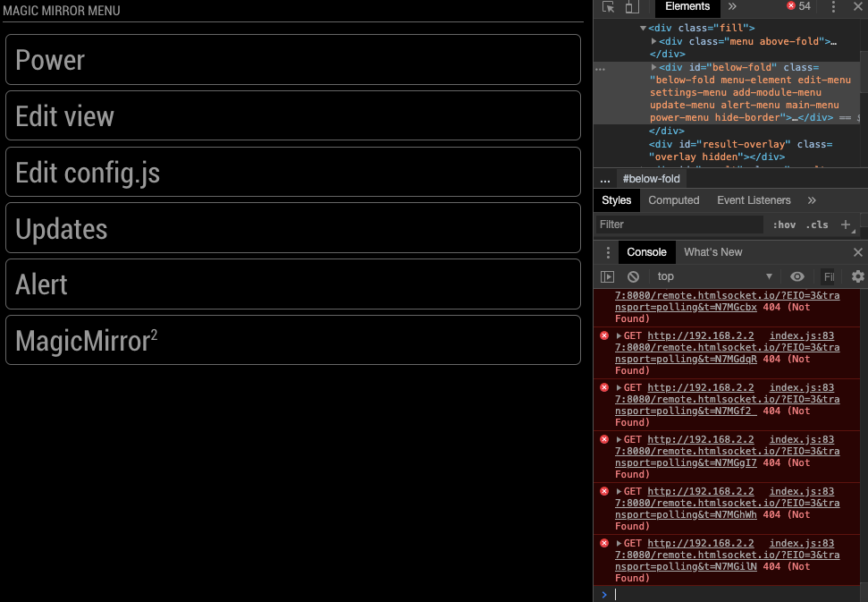The height and width of the screenshot is (602, 868).
Task: Click the error icon of the N7MGilN request
Action: click(604, 543)
